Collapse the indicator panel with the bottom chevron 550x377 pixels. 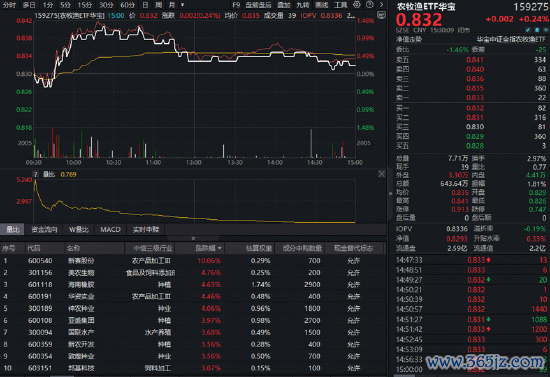click(193, 238)
